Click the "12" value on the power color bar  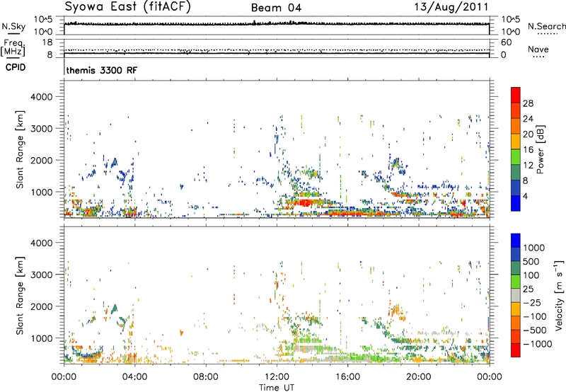coord(528,166)
